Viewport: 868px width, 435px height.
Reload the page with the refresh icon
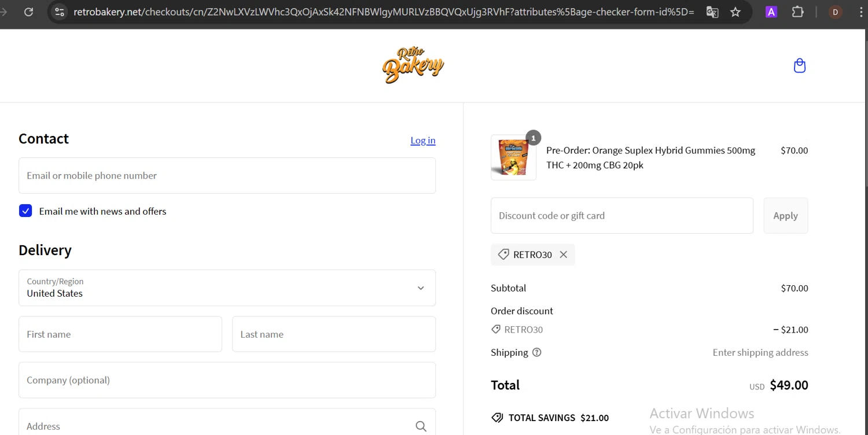tap(28, 12)
